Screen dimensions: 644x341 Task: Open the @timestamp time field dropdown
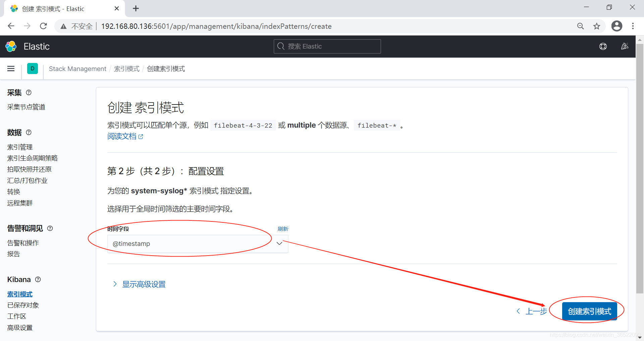198,244
